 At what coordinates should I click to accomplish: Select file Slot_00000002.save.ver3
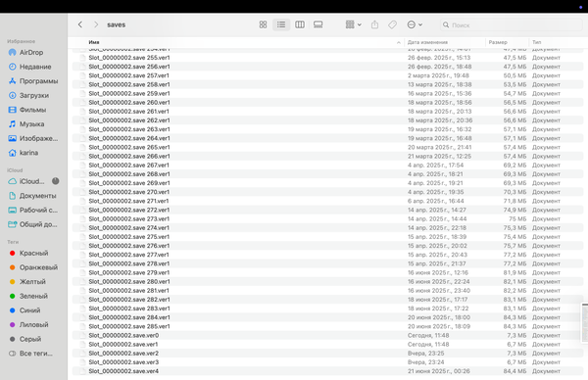(x=327, y=362)
